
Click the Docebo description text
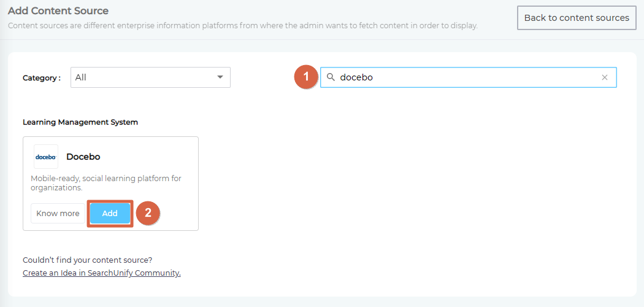point(105,183)
